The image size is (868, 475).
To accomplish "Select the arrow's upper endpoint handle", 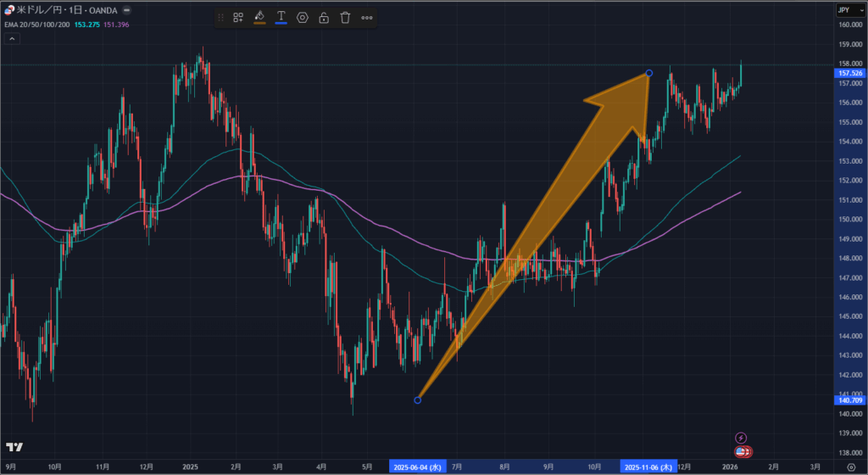I will [x=649, y=73].
